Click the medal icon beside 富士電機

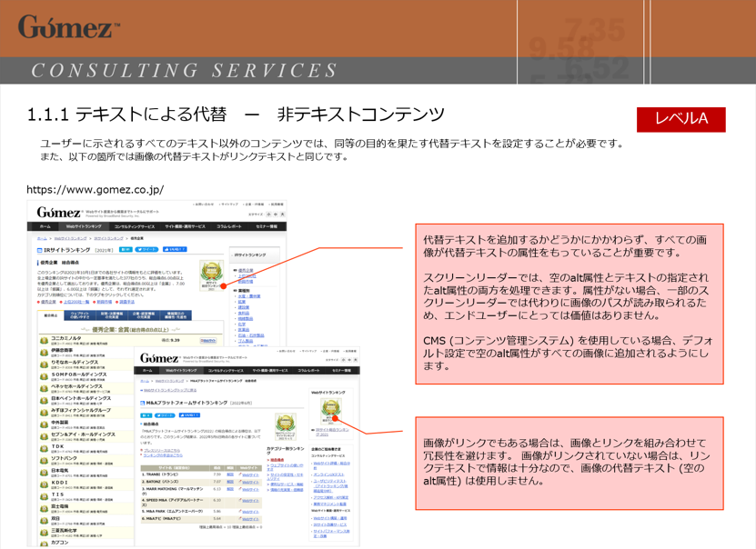coord(44,509)
